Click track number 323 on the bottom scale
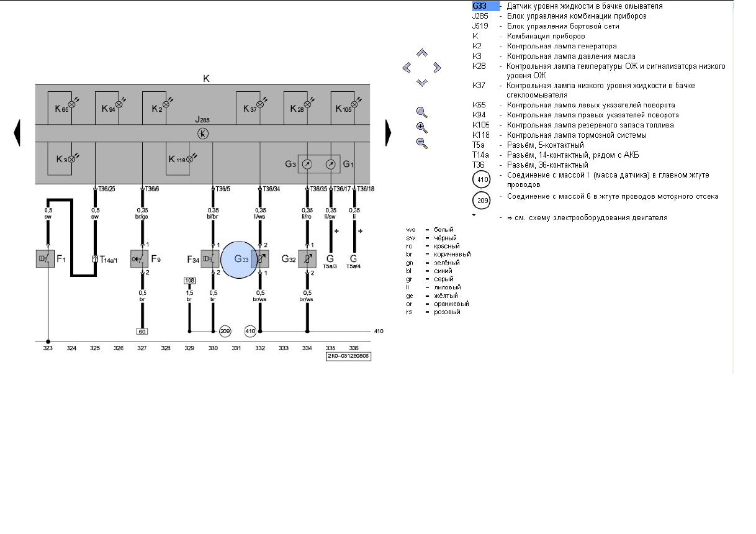Viewport: 756px width, 534px height. pyautogui.click(x=48, y=348)
